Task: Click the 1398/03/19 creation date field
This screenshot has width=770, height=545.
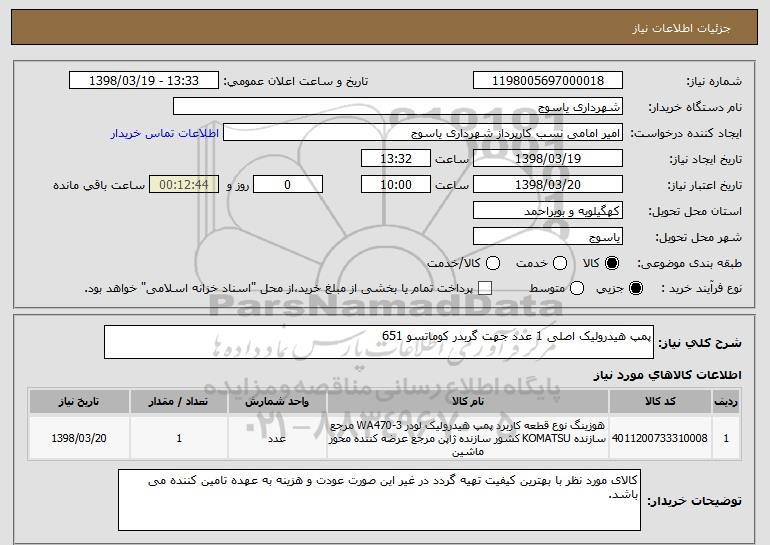Action: coord(548,159)
